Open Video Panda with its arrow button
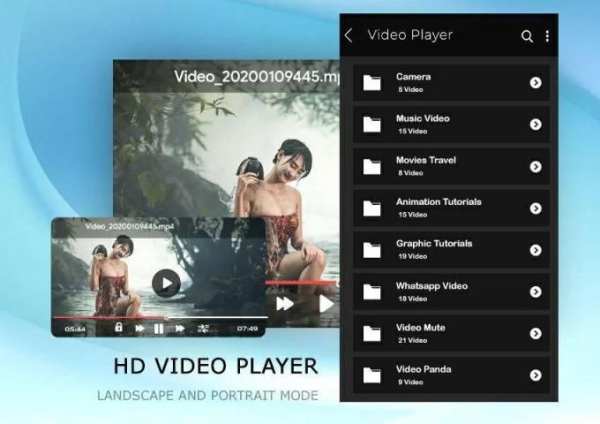This screenshot has height=424, width=600. tap(536, 375)
